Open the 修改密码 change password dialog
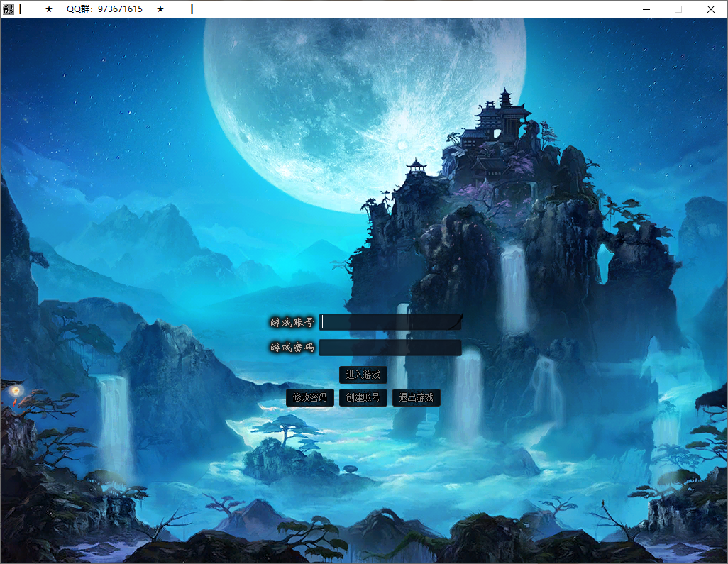 [x=310, y=397]
